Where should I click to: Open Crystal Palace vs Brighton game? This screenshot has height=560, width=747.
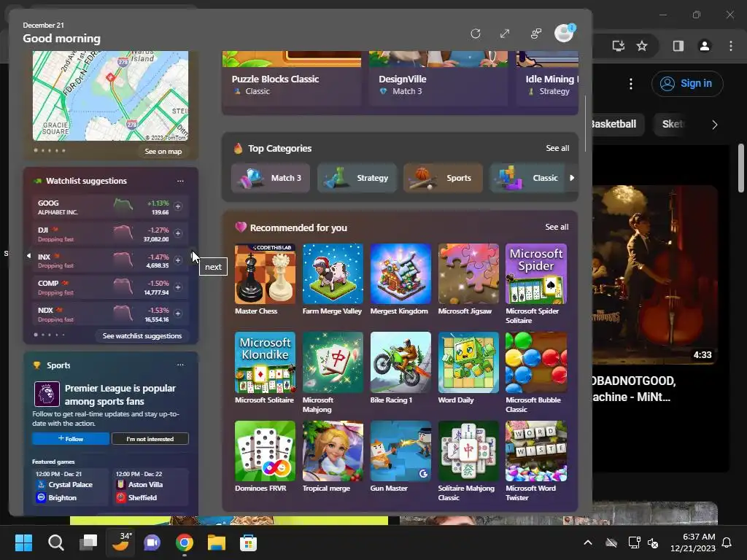[71, 486]
